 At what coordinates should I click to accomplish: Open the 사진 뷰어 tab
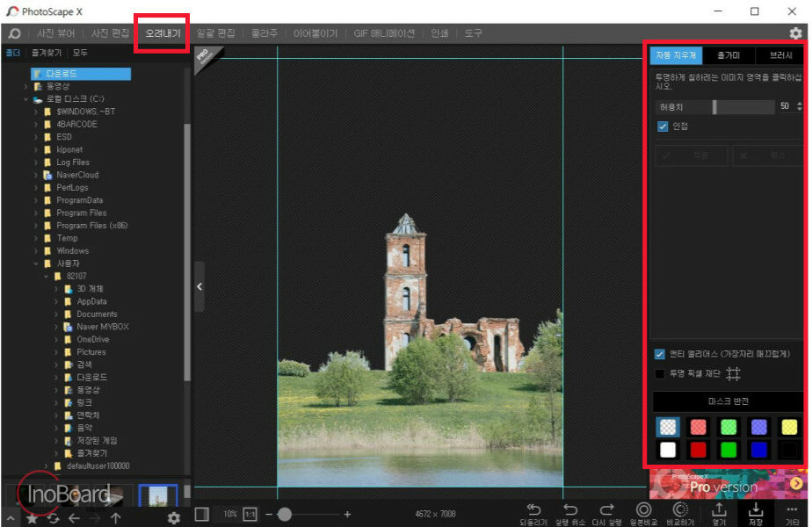(55, 33)
